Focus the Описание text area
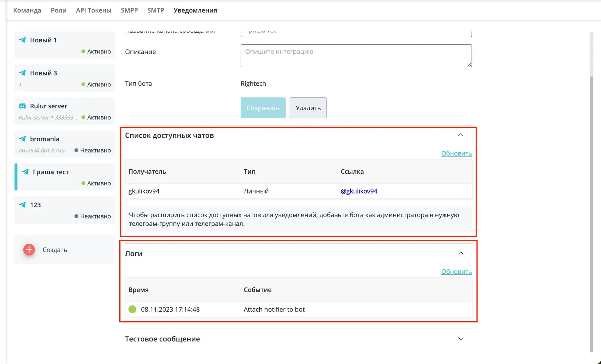The image size is (601, 364). point(356,56)
